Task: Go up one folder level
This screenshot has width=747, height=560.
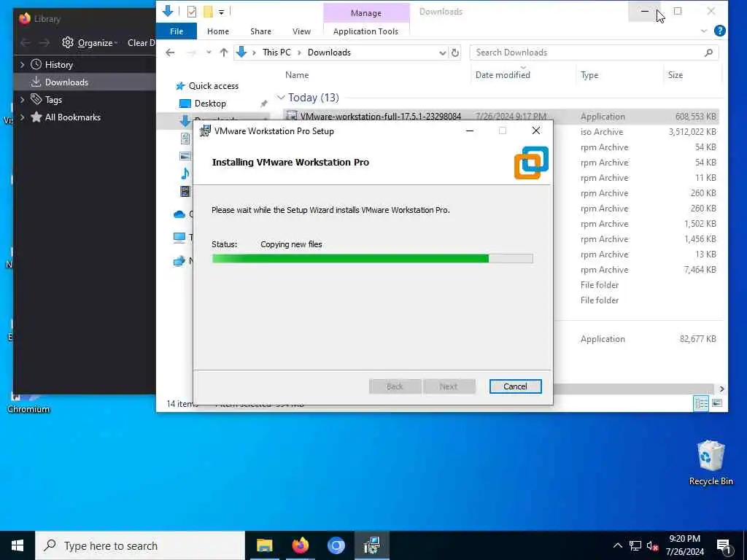Action: tap(223, 52)
